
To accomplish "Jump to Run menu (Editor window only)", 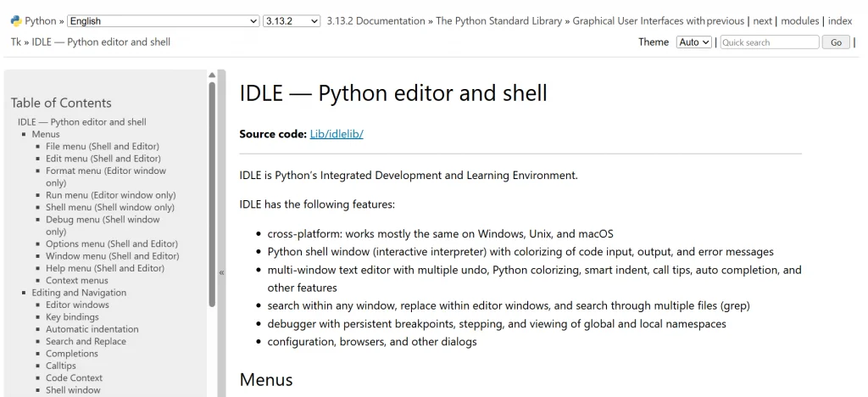I will (x=111, y=195).
